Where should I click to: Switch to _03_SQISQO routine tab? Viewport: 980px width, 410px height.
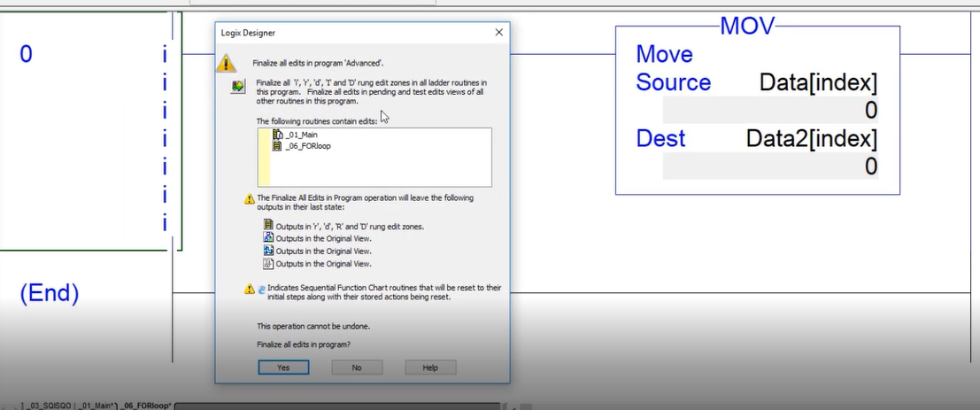49,406
